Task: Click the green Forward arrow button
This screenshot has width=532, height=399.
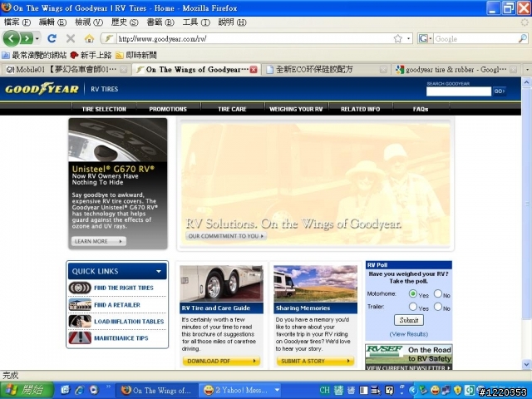Action: (x=27, y=38)
